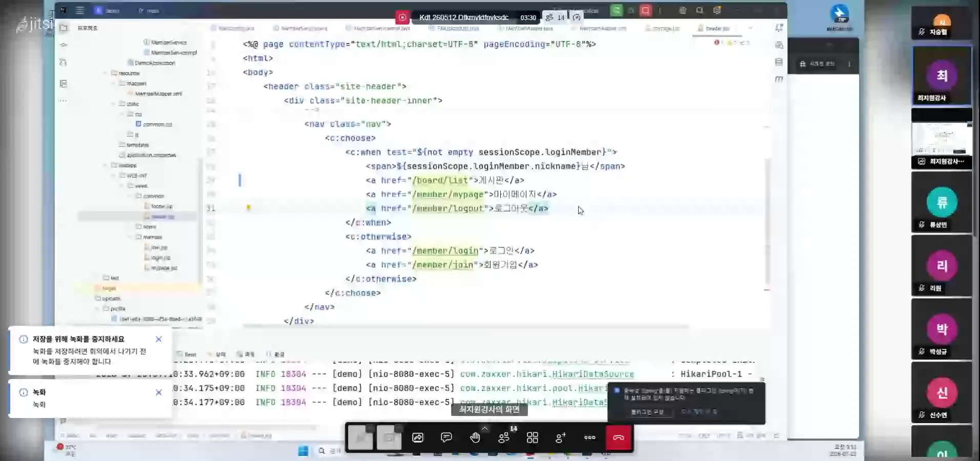Open code with me icon in title bar
Image resolution: width=980 pixels, height=461 pixels.
[683, 10]
